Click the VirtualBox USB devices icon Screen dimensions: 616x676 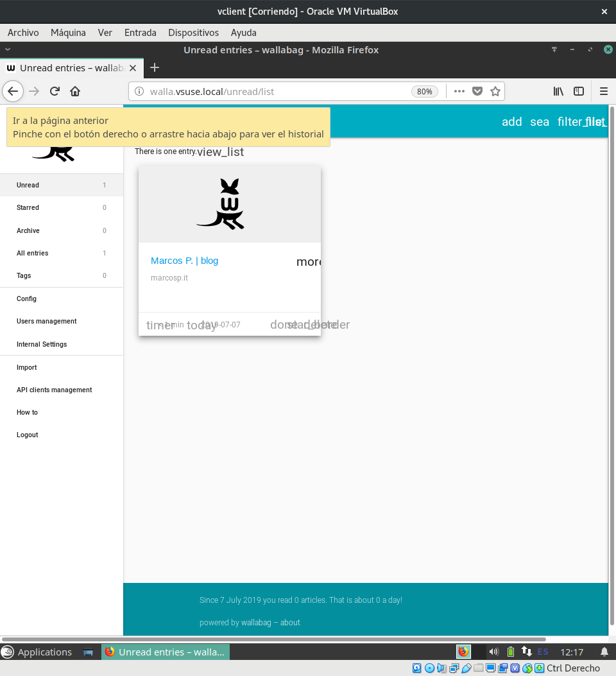[466, 668]
